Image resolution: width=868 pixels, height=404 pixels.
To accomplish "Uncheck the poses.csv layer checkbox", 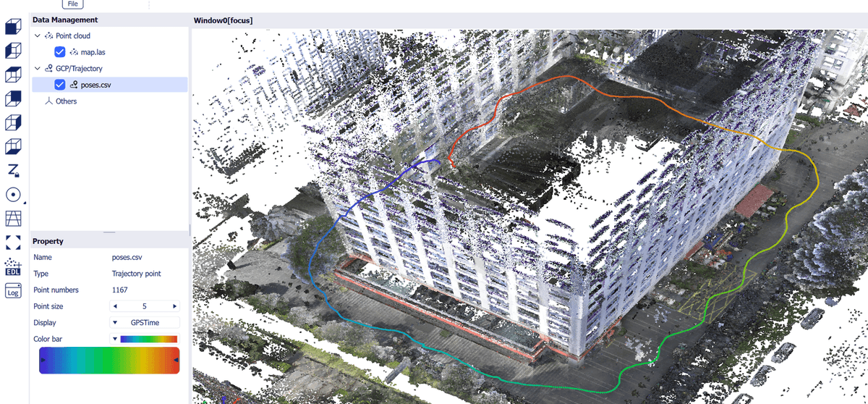I will 60,85.
